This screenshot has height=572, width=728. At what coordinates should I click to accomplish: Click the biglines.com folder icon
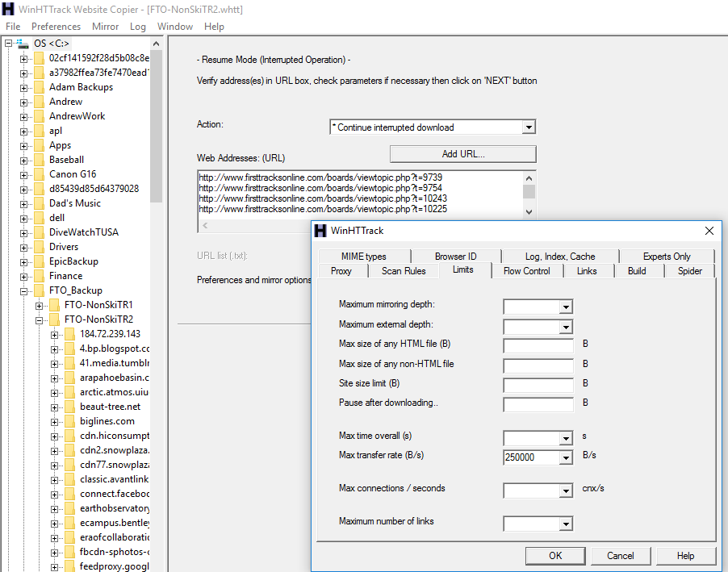click(x=69, y=422)
